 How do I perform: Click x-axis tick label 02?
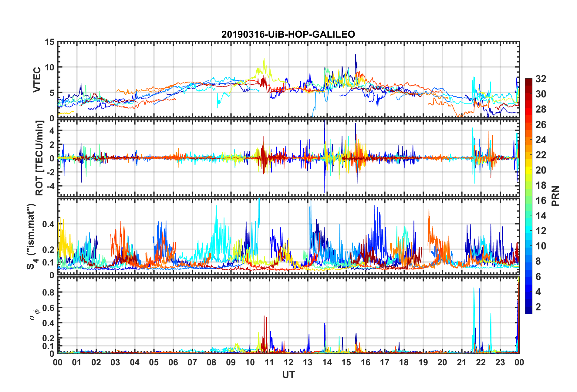[96, 362]
